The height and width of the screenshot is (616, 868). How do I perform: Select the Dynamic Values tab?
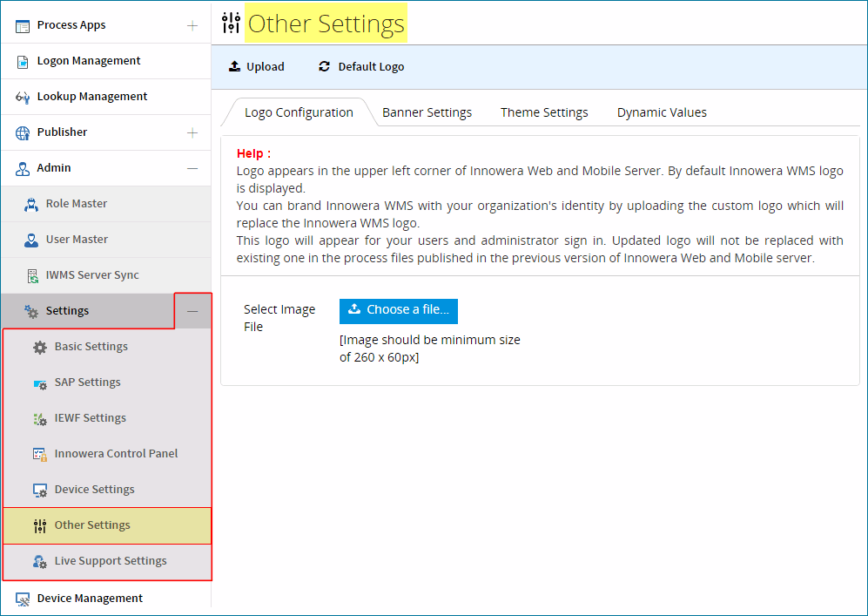pos(662,112)
